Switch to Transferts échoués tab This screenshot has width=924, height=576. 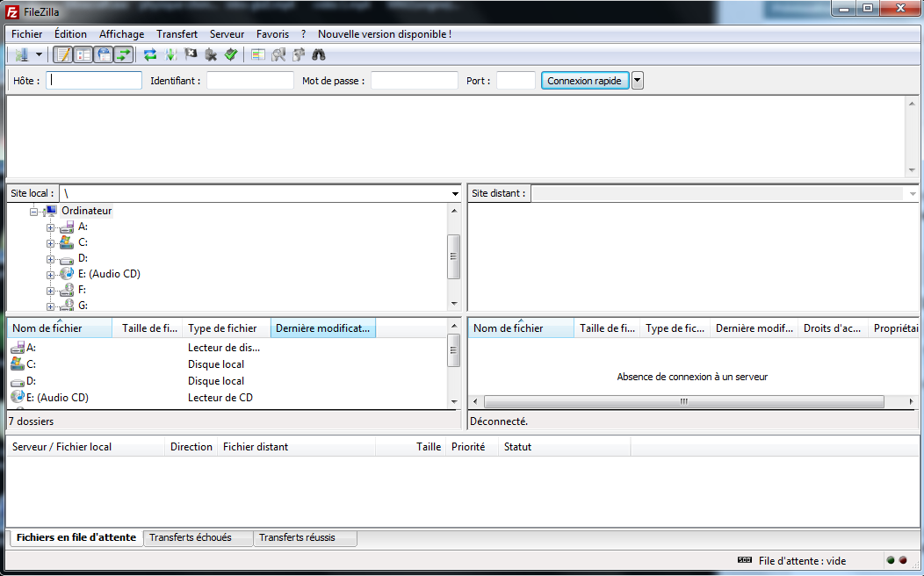199,537
